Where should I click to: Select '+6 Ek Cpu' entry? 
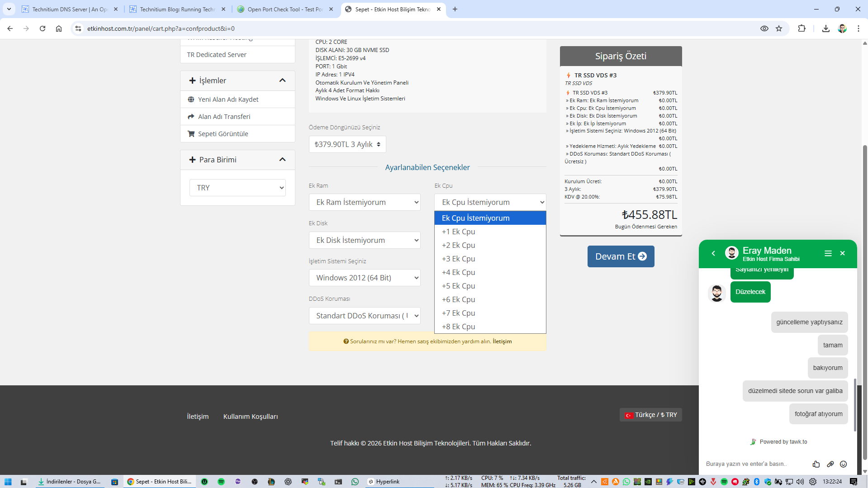pos(490,299)
